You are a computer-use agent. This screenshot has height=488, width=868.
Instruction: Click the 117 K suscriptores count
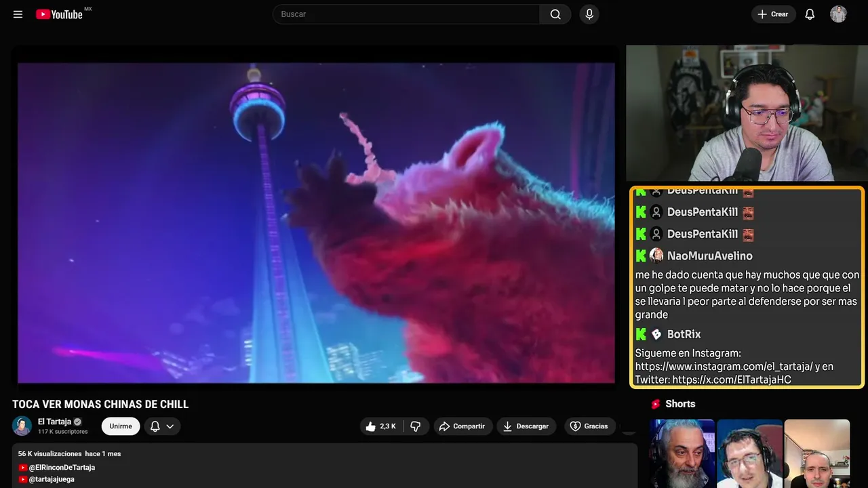tap(63, 432)
